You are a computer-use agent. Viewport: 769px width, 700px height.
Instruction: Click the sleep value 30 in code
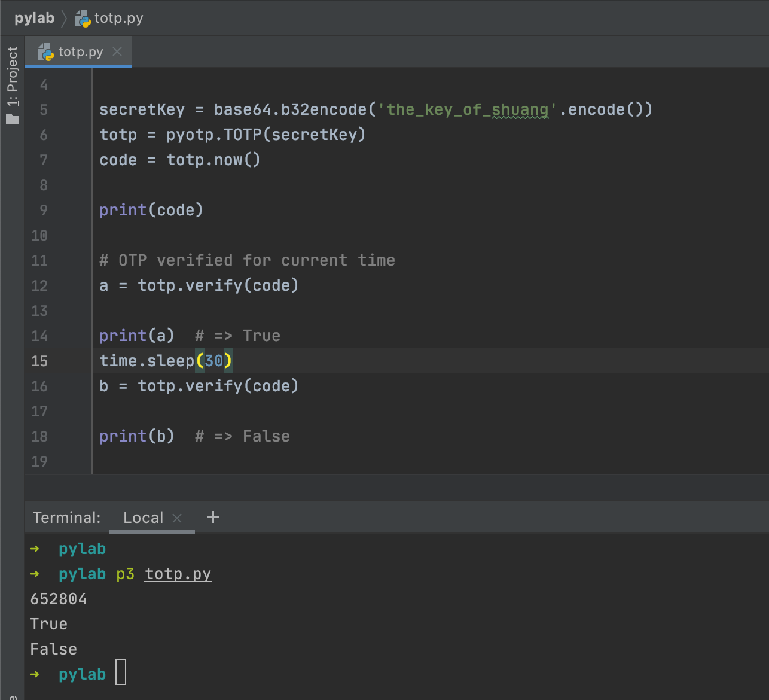(213, 361)
